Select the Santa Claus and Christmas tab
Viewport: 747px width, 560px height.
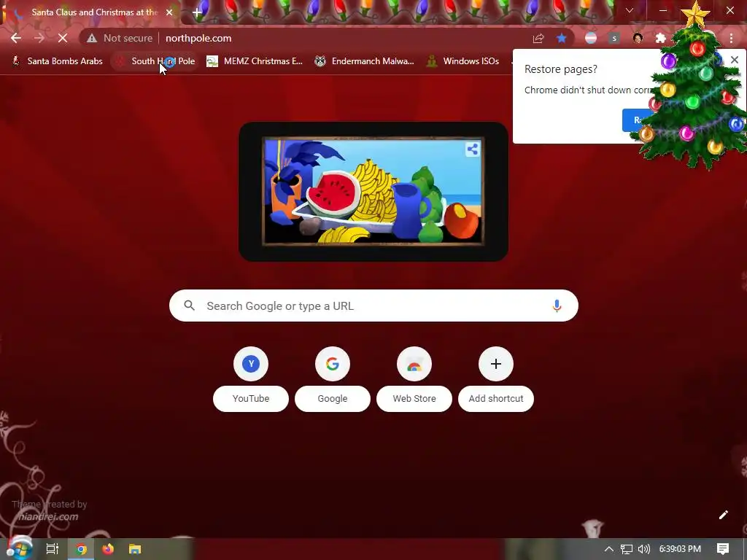90,12
